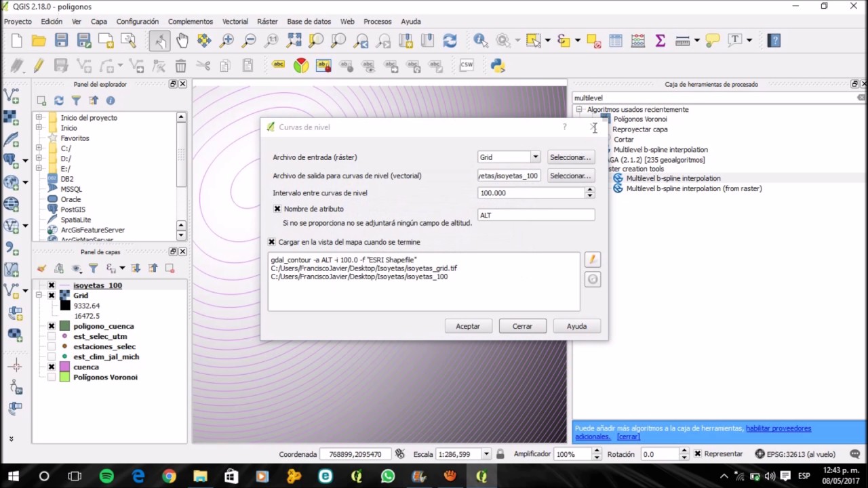868x488 pixels.
Task: Open the Vectorial menu
Action: 235,22
